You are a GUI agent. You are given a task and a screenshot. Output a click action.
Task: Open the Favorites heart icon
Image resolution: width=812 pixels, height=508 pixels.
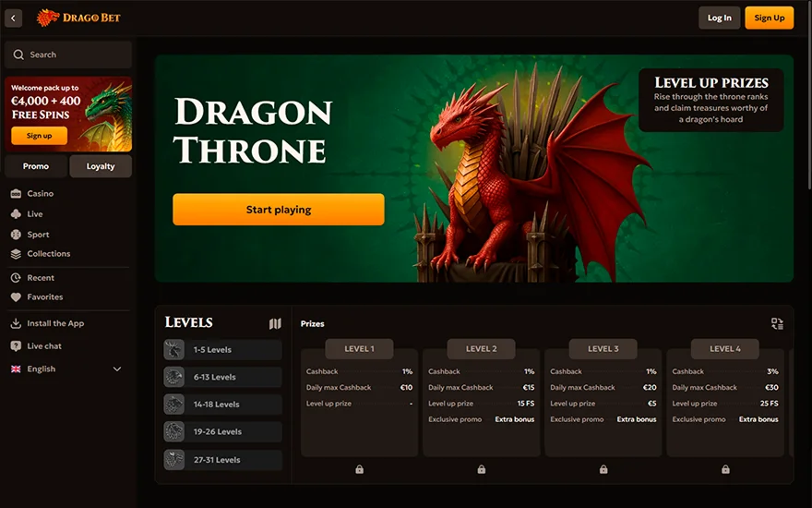tap(16, 297)
